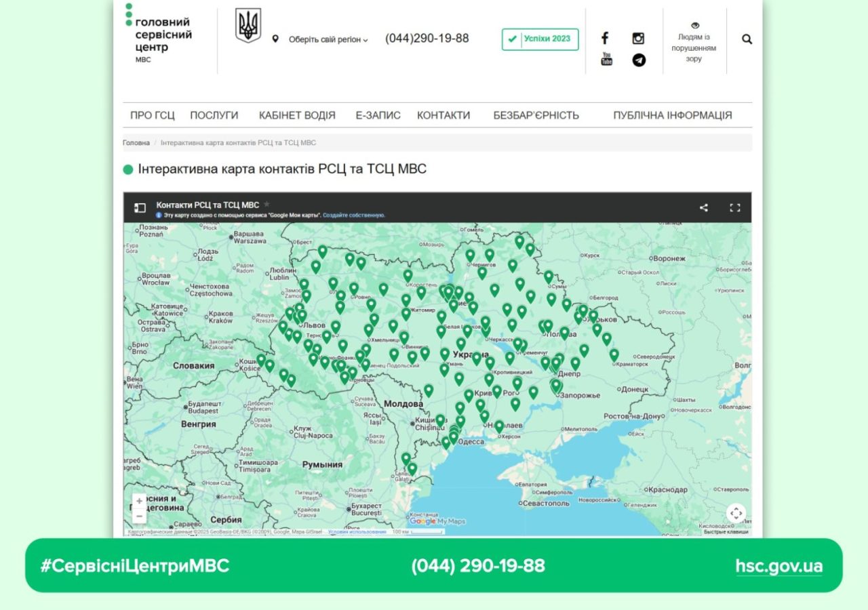The height and width of the screenshot is (610, 868).
Task: Open the КАБІНЕТ ВОДІЯ menu
Action: [297, 115]
